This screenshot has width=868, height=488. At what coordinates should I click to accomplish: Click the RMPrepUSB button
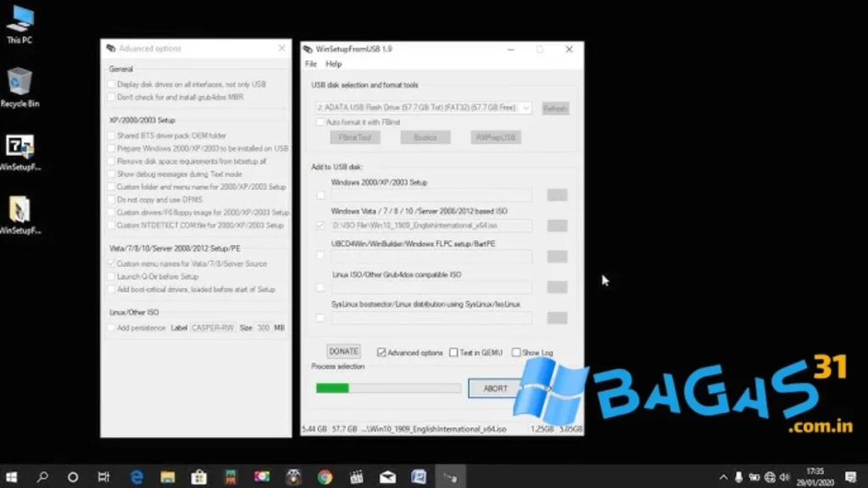click(496, 137)
